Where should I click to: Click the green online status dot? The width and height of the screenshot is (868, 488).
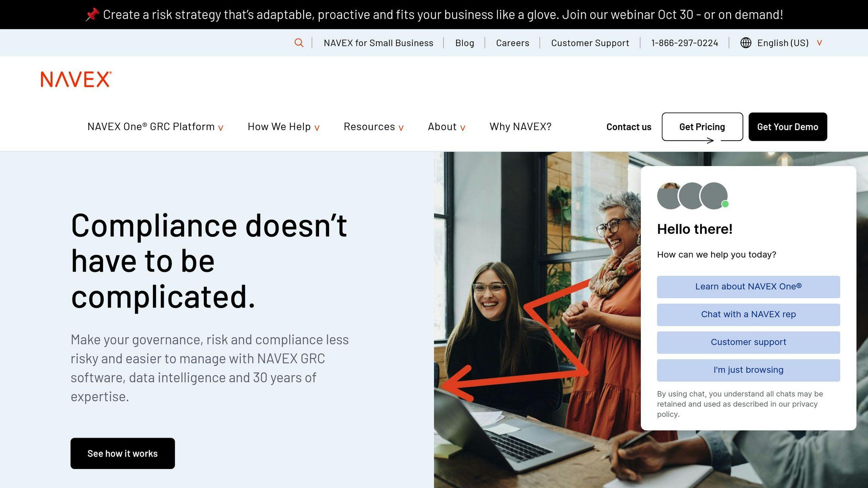click(x=725, y=203)
